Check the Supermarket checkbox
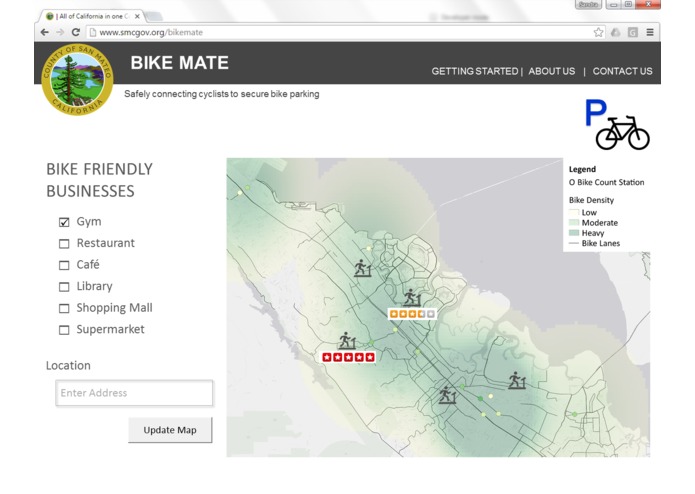This screenshot has height=494, width=695. [x=64, y=330]
